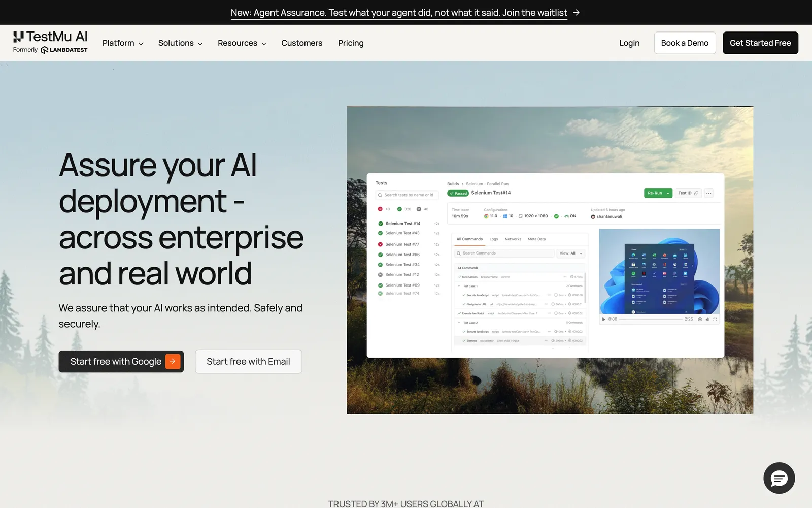The width and height of the screenshot is (812, 508).
Task: Click the red failed tests count icon
Action: click(x=380, y=209)
